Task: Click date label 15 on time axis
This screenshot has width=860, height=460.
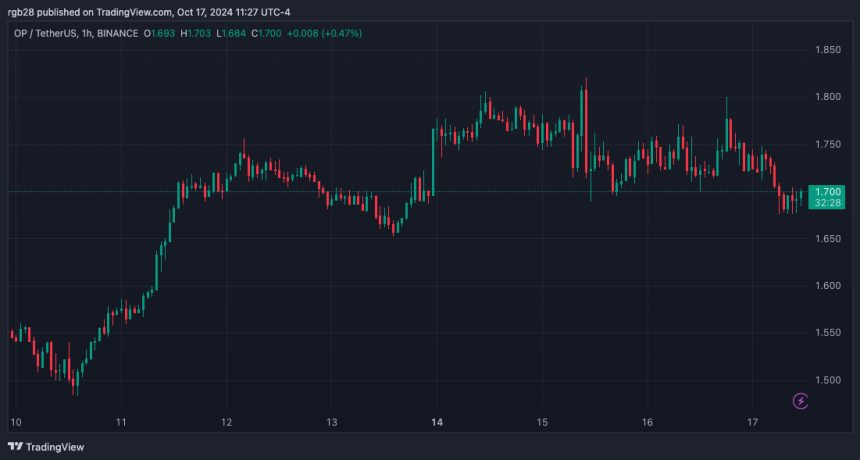Action: (x=542, y=422)
